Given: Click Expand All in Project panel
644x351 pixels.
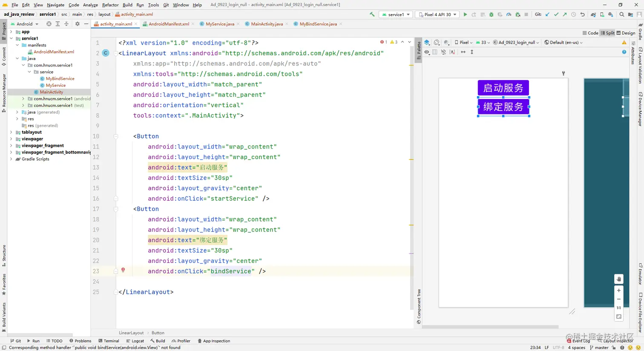Looking at the screenshot, I should (57, 24).
